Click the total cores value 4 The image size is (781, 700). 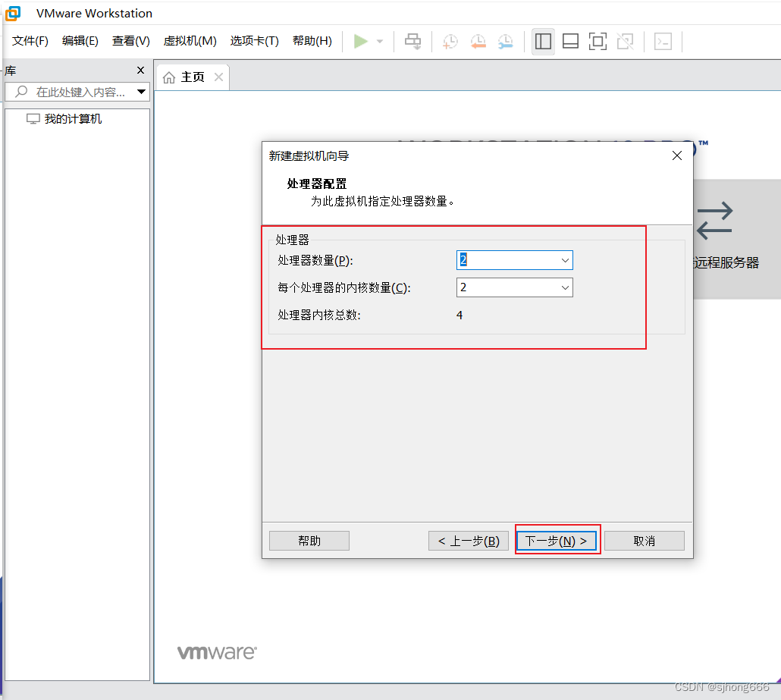click(460, 315)
